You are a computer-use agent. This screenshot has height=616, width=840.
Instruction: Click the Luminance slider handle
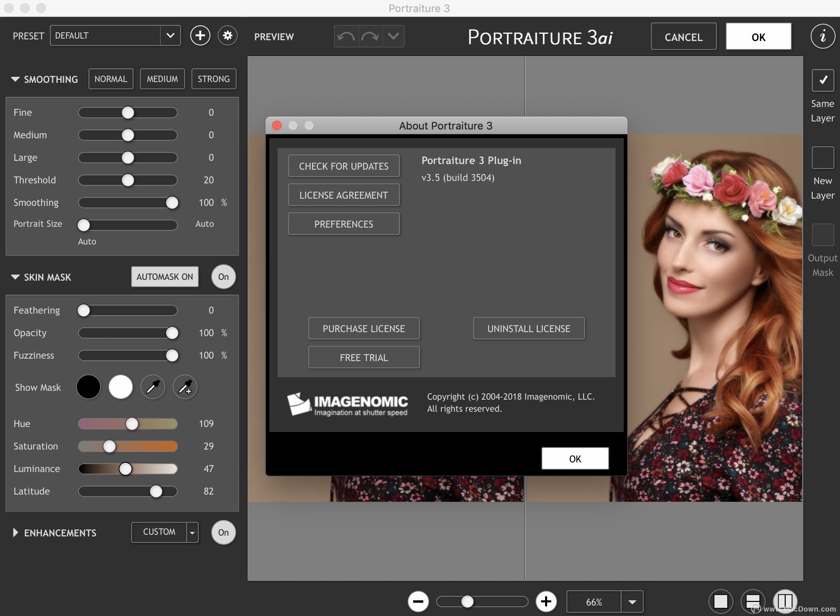click(x=126, y=469)
